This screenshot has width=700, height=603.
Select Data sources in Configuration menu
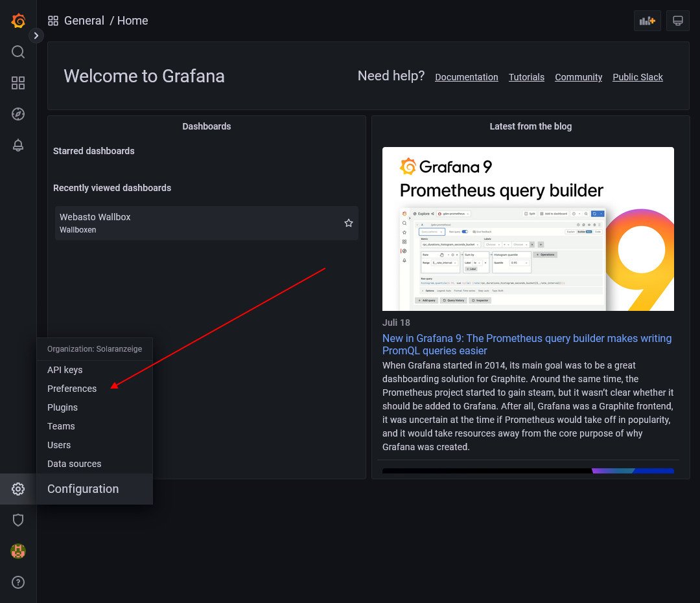74,464
